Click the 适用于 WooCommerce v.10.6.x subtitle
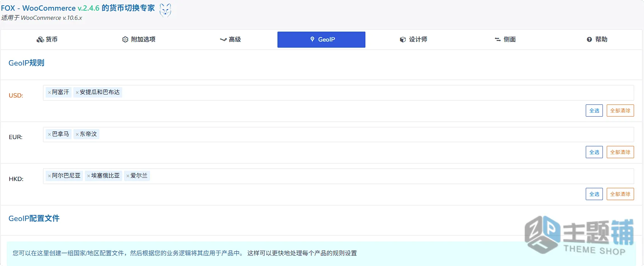Viewport: 644px width, 266px height. [x=41, y=18]
